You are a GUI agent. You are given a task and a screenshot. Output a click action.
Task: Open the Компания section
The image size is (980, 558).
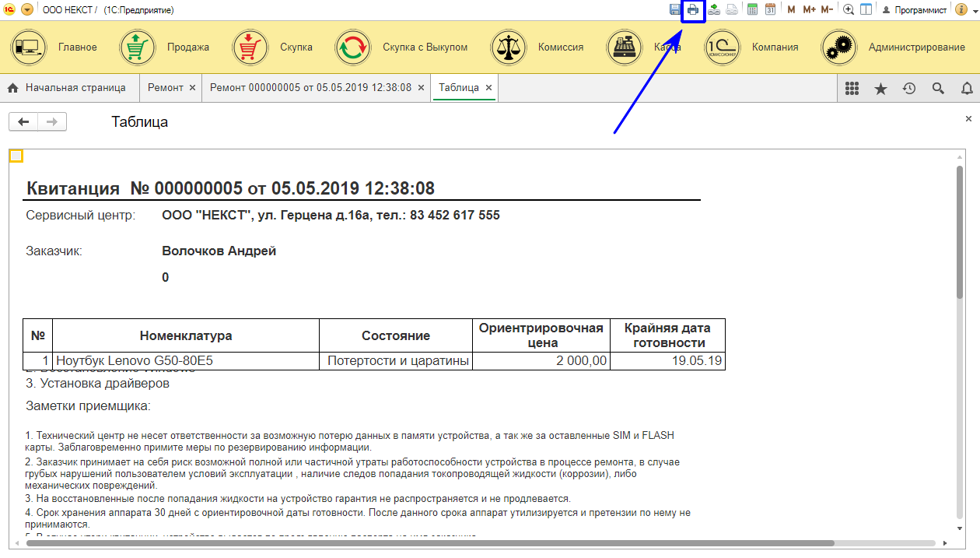(775, 47)
